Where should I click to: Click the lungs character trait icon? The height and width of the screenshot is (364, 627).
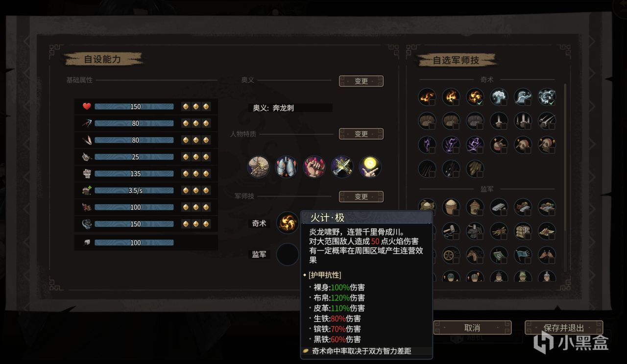(286, 167)
